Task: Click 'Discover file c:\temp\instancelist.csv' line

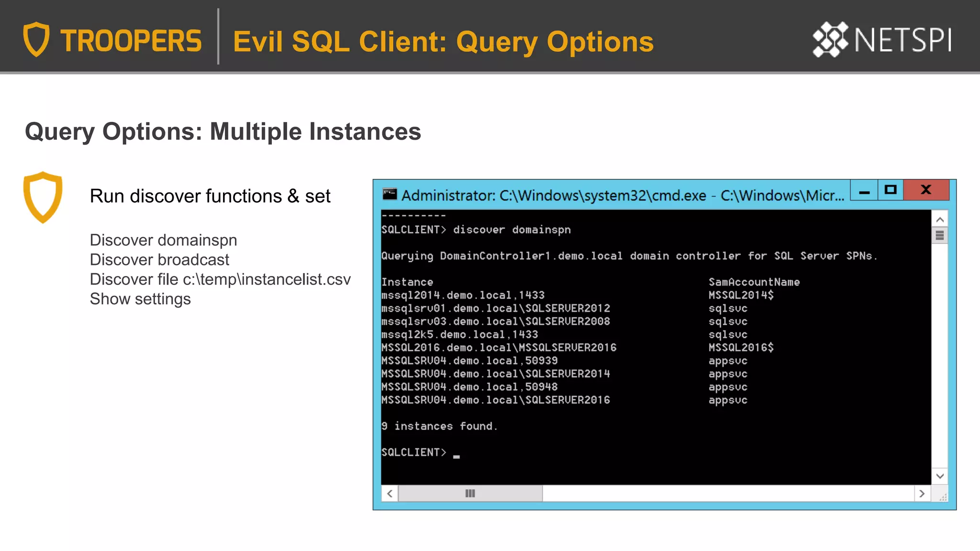Action: [221, 279]
